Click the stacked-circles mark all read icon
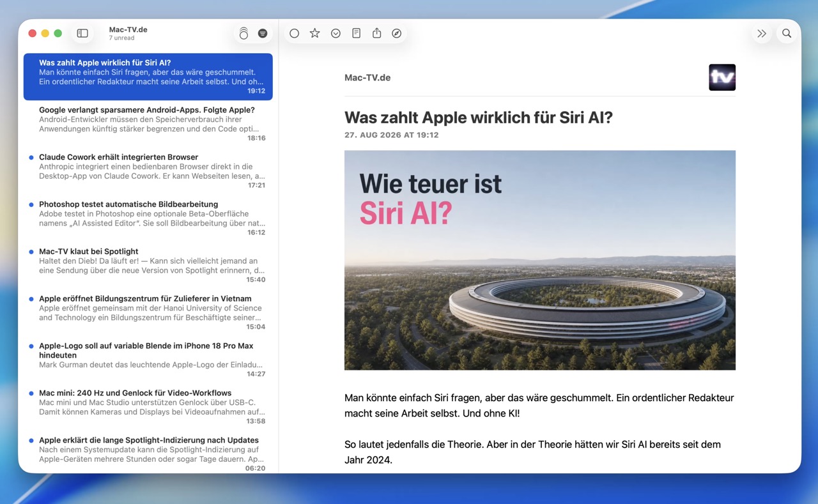The image size is (818, 504). pos(243,34)
